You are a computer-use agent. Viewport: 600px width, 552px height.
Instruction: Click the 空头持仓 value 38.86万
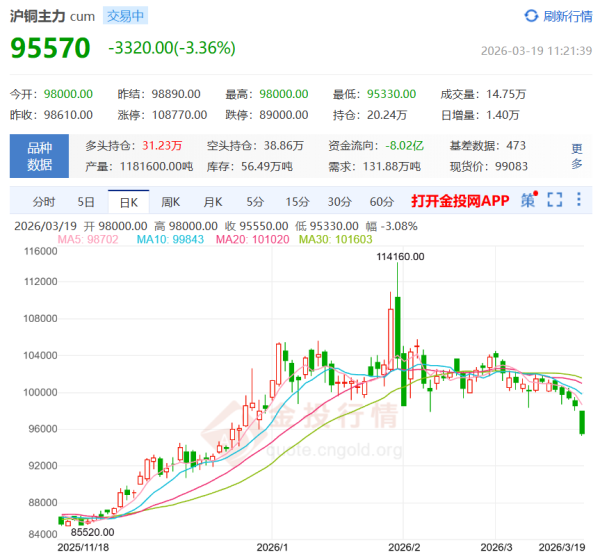coord(284,146)
